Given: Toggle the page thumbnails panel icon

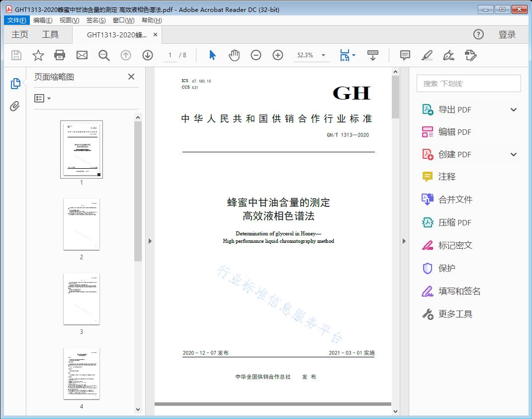Looking at the screenshot, I should 15,84.
